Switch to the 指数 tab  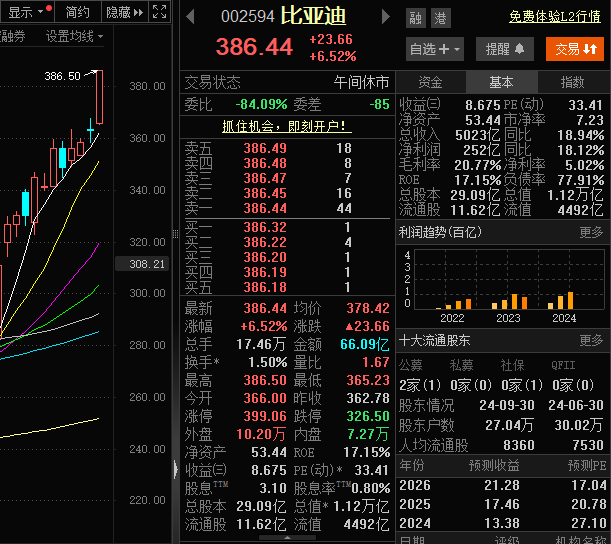(572, 82)
